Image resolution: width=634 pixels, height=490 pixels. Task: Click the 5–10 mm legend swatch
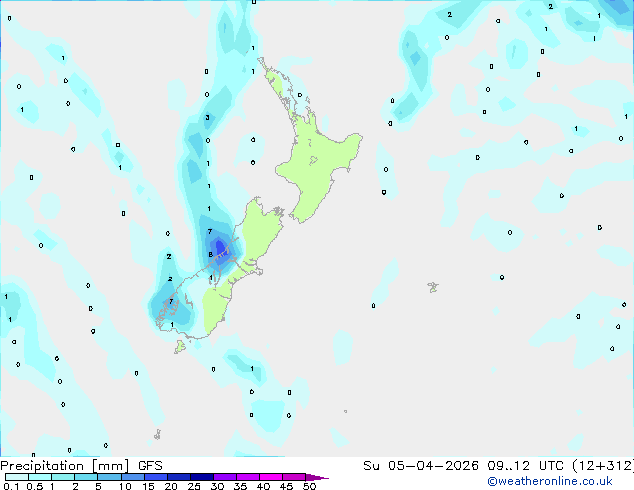pyautogui.click(x=110, y=477)
